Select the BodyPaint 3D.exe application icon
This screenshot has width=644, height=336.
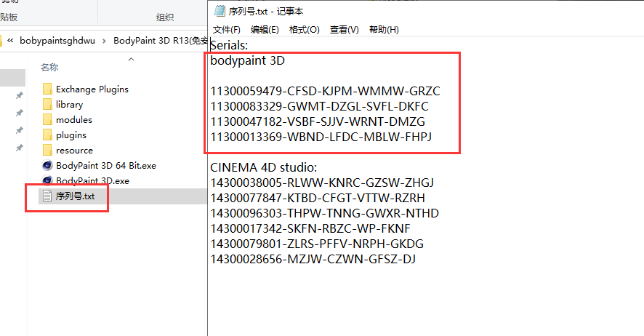47,180
